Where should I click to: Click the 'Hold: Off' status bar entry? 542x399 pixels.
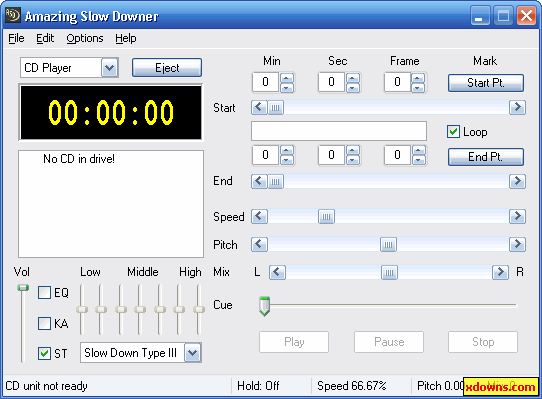pyautogui.click(x=258, y=386)
